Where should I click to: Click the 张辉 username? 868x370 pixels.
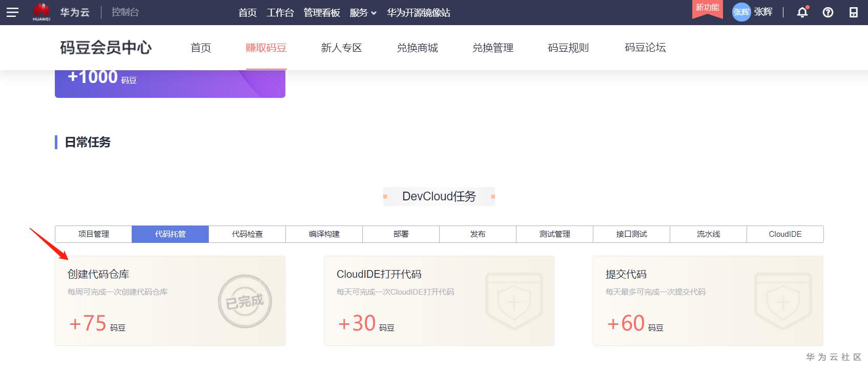point(763,12)
